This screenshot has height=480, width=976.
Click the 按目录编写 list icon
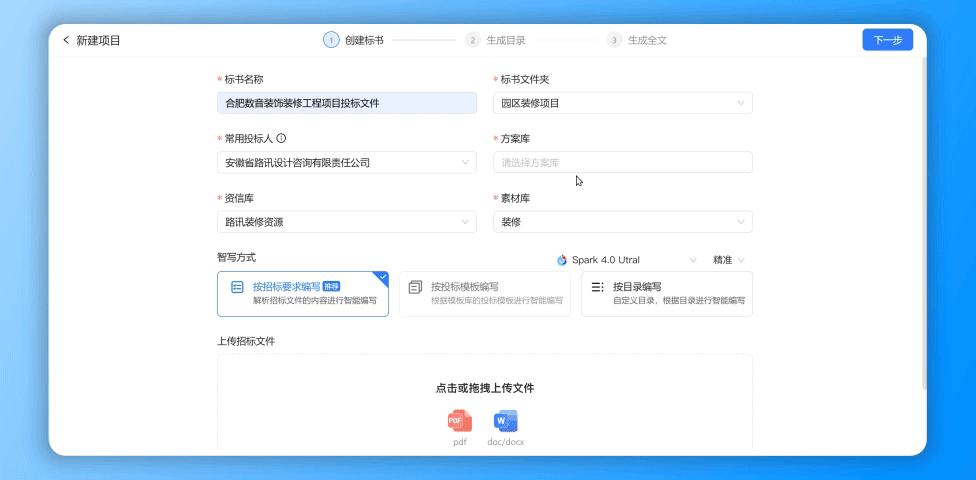point(597,287)
